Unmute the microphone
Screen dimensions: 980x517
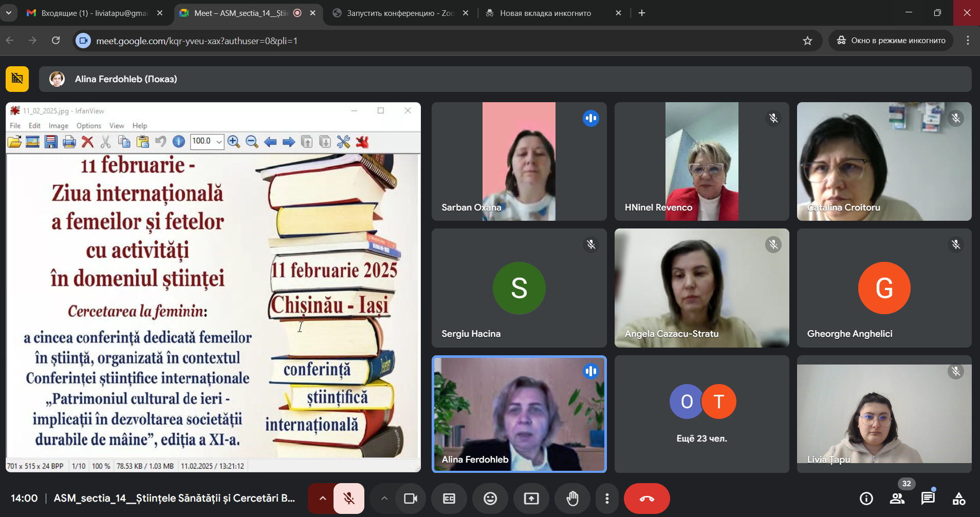349,499
